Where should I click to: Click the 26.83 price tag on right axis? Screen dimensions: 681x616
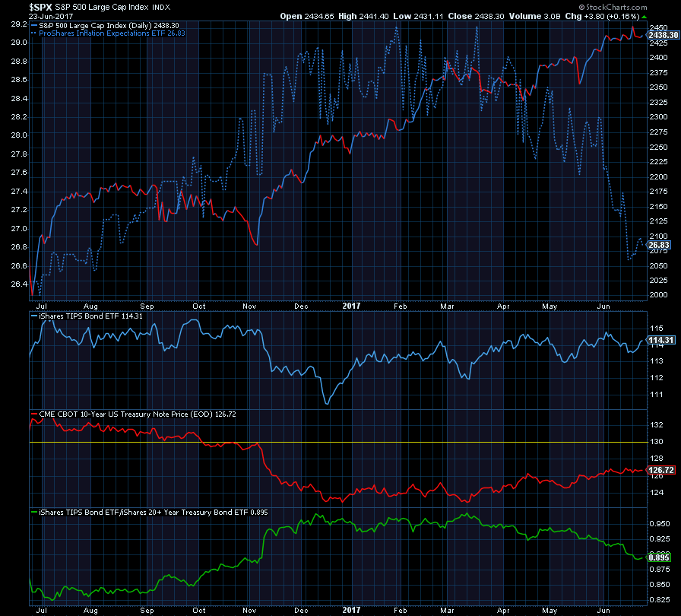(659, 245)
